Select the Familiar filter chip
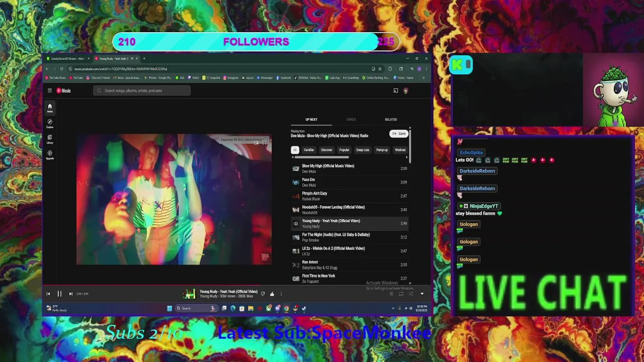The width and height of the screenshot is (644, 362). pos(309,150)
